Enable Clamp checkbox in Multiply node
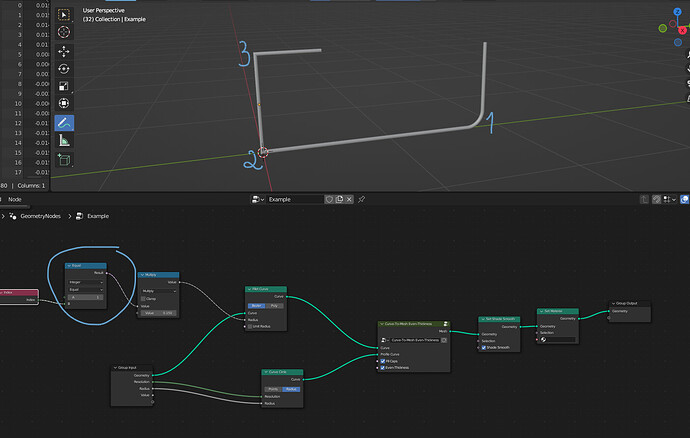690x438 pixels. [143, 298]
